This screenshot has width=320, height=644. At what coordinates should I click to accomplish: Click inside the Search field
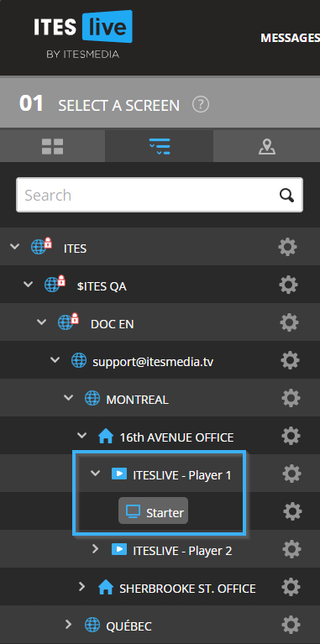click(x=160, y=195)
